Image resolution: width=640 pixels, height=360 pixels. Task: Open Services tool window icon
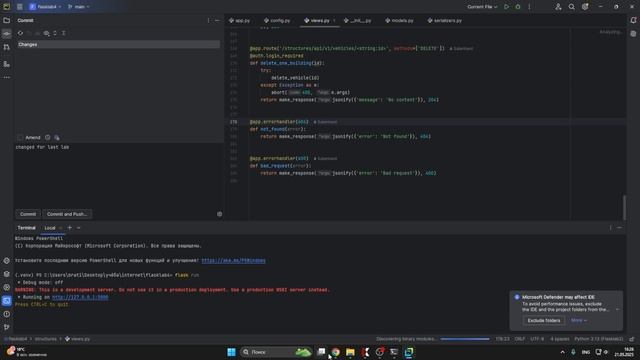pyautogui.click(x=7, y=287)
